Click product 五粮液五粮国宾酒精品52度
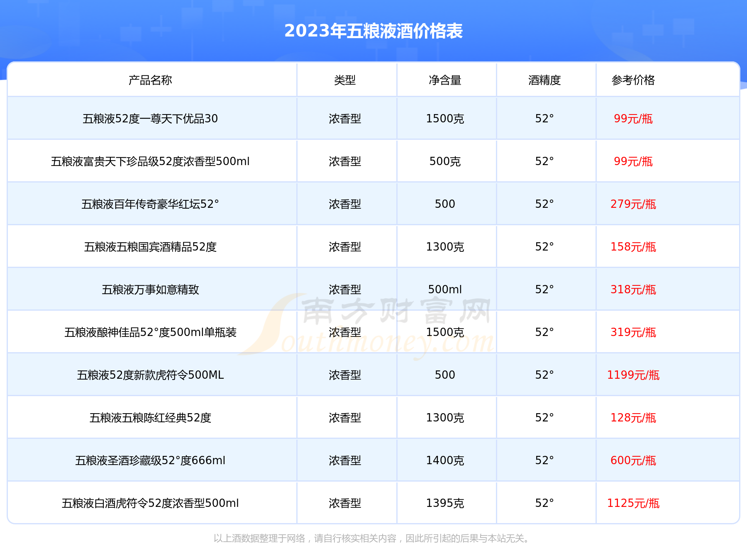747x560 pixels. point(150,247)
